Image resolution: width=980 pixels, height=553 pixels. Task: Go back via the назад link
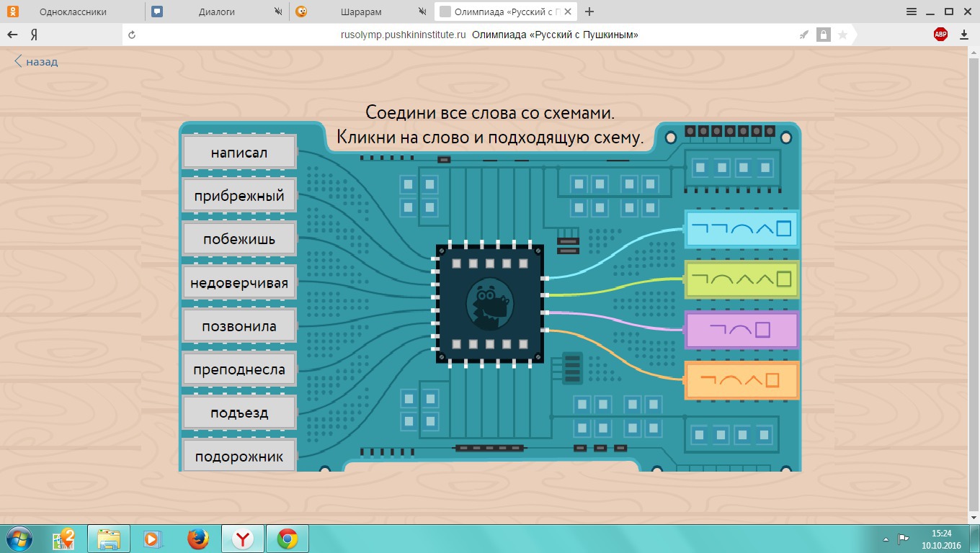click(x=36, y=62)
